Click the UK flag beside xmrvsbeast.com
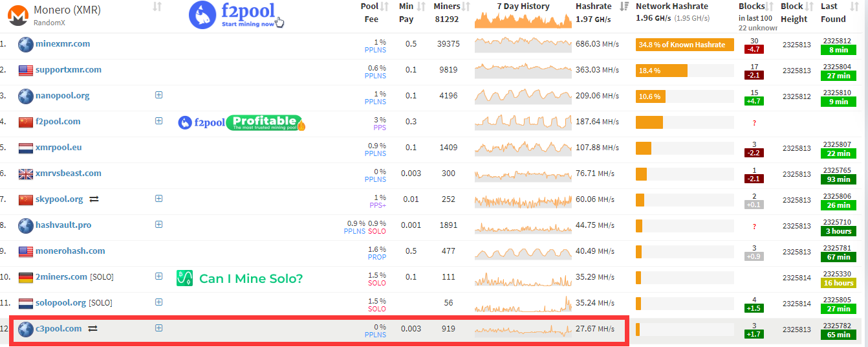The width and height of the screenshot is (868, 347). click(x=26, y=174)
